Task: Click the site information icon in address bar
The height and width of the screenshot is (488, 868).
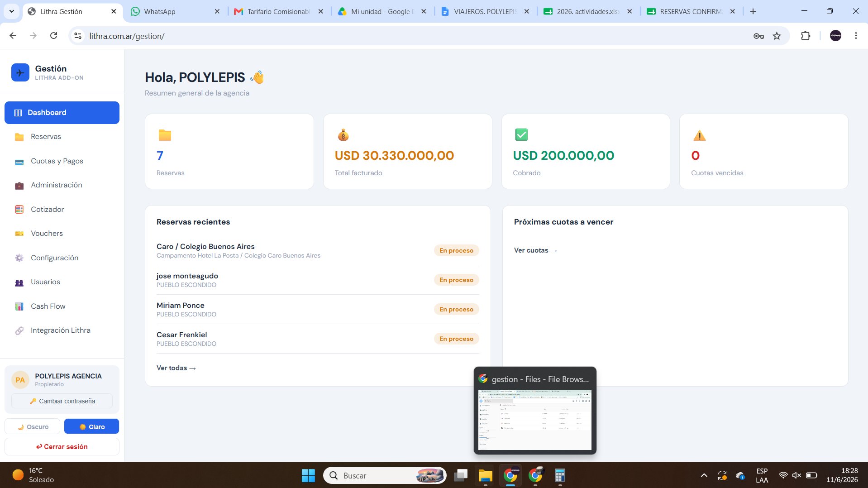Action: 78,36
